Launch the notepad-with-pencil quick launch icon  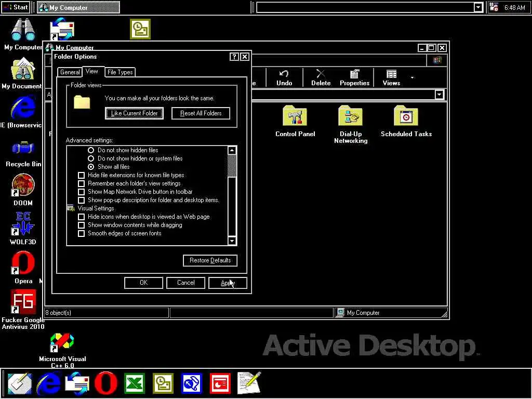(249, 383)
